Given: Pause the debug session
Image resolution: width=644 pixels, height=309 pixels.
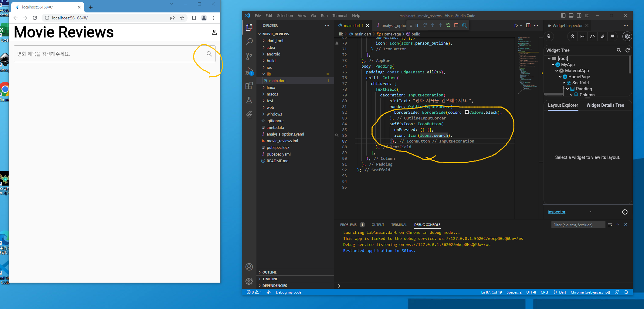Looking at the screenshot, I should click(x=417, y=25).
